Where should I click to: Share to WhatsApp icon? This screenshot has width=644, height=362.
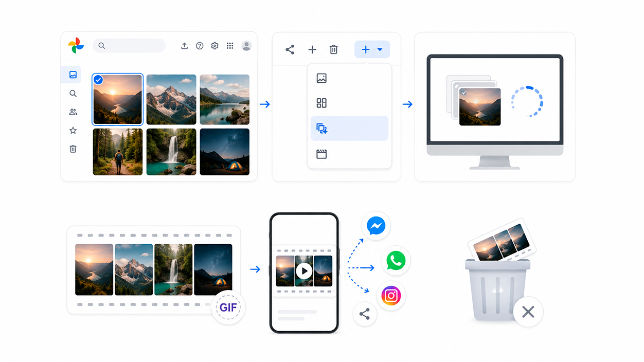(x=396, y=261)
